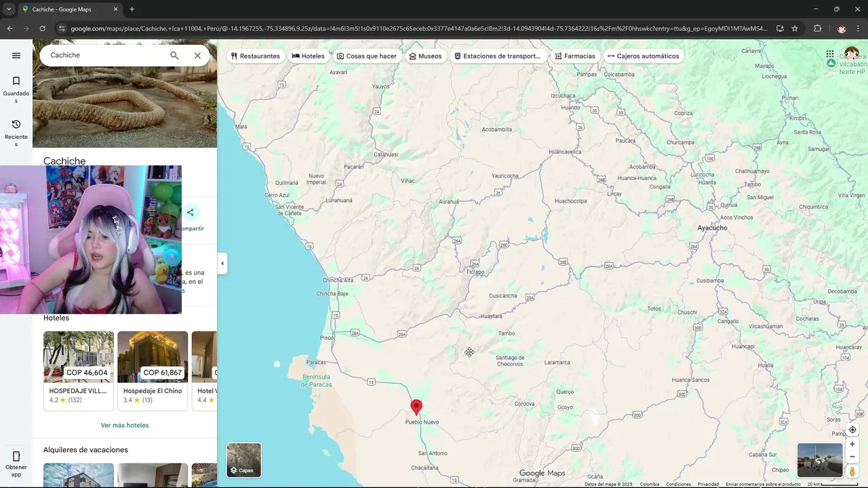
Task: Click Península de Paracas label
Action: tap(316, 380)
